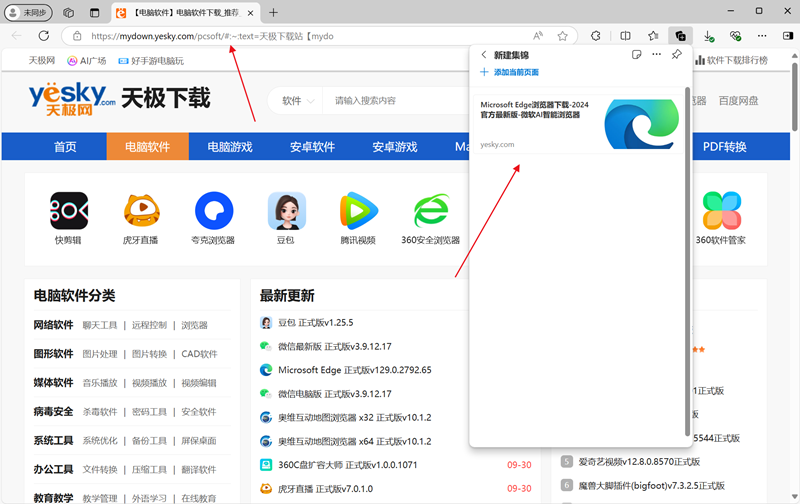800x504 pixels.
Task: Click the main page vertical scrollbar
Action: (794, 97)
